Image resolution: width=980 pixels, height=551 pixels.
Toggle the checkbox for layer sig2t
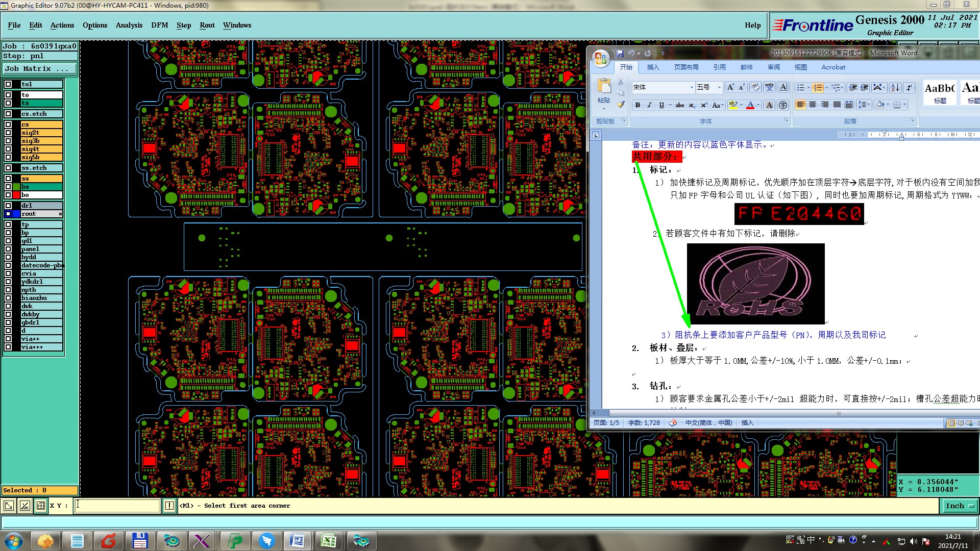8,133
